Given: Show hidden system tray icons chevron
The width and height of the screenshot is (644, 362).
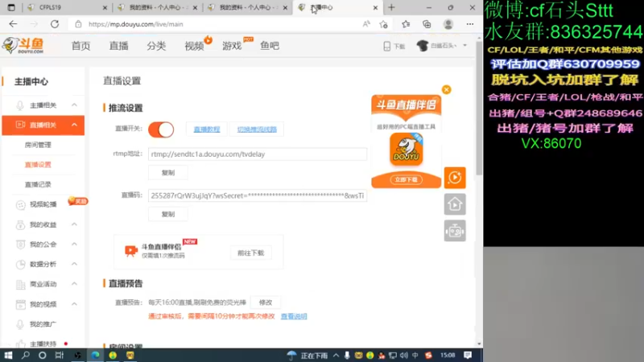Looking at the screenshot, I should pos(336,356).
